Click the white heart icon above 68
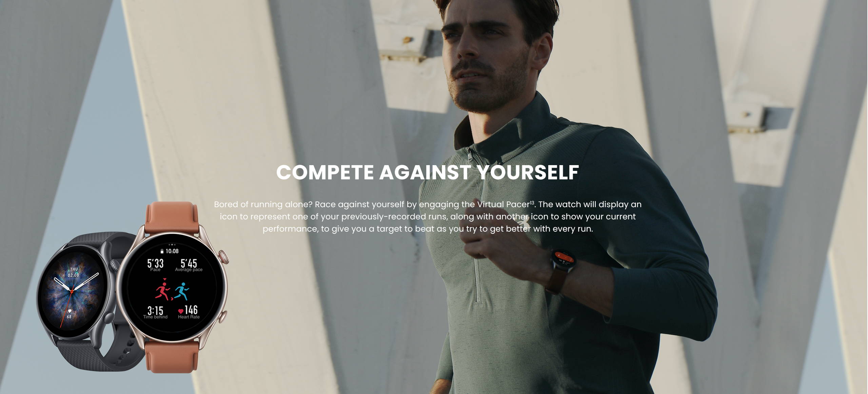 70,311
